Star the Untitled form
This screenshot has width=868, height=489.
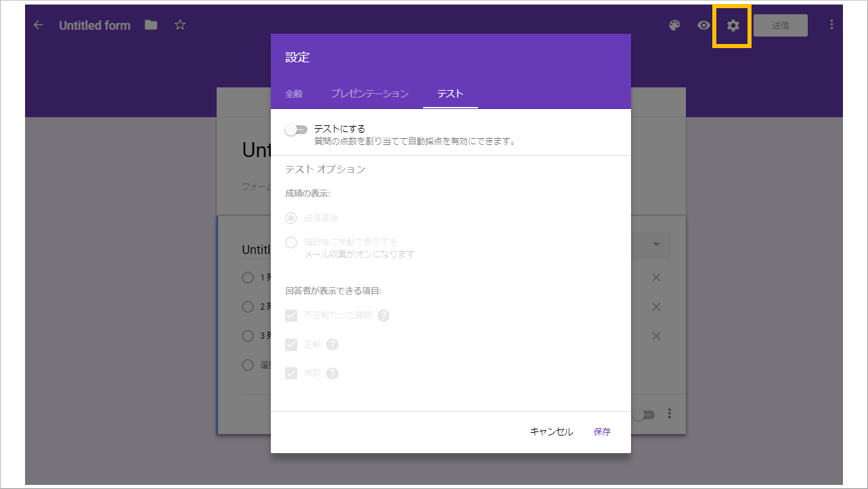click(x=179, y=24)
